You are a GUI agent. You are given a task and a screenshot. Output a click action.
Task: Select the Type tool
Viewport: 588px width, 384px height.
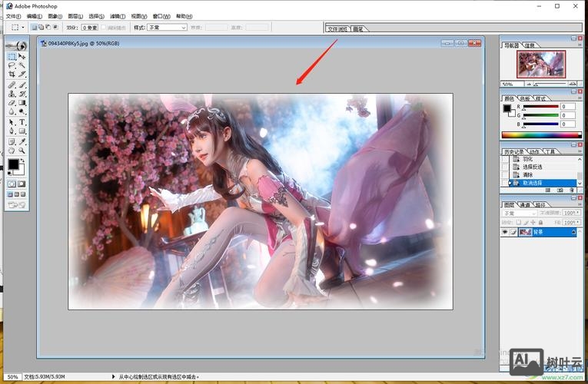coord(22,122)
